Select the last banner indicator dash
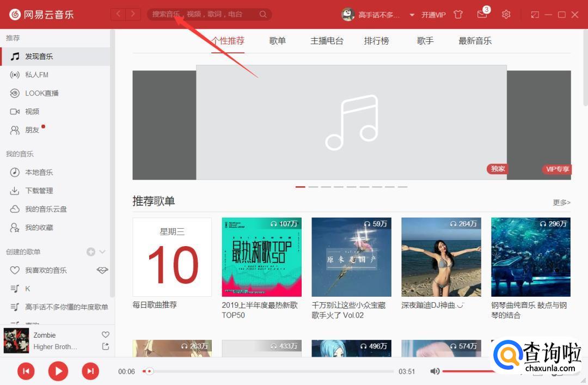Viewport: 588px width, 385px height. point(402,186)
